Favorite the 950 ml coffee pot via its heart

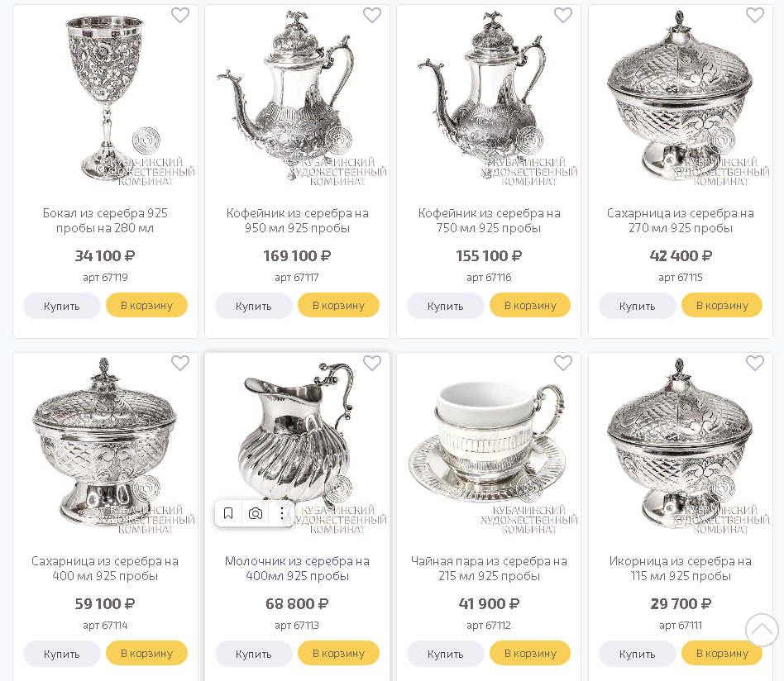[x=372, y=16]
